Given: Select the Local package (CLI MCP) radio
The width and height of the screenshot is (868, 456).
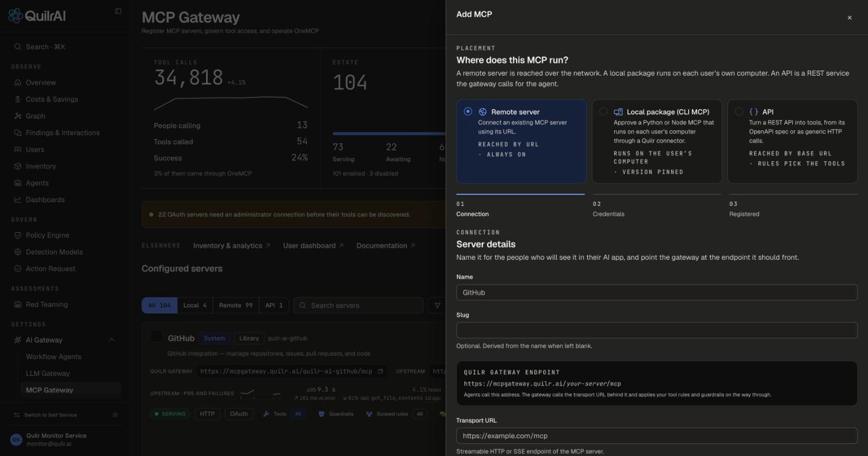Looking at the screenshot, I should point(603,111).
